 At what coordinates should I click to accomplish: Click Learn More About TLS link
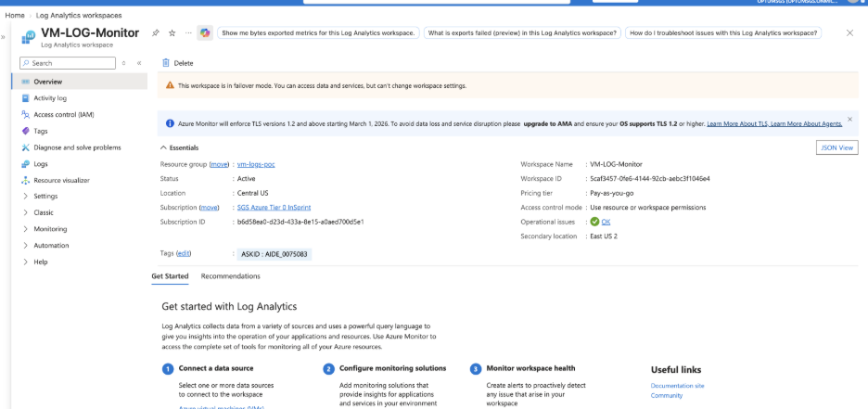coord(737,124)
